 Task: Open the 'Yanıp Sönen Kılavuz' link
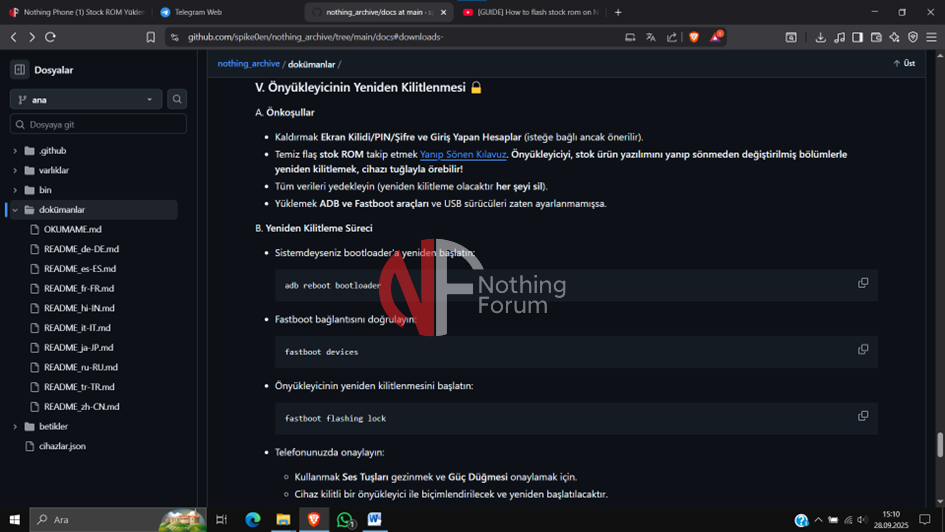(x=463, y=155)
